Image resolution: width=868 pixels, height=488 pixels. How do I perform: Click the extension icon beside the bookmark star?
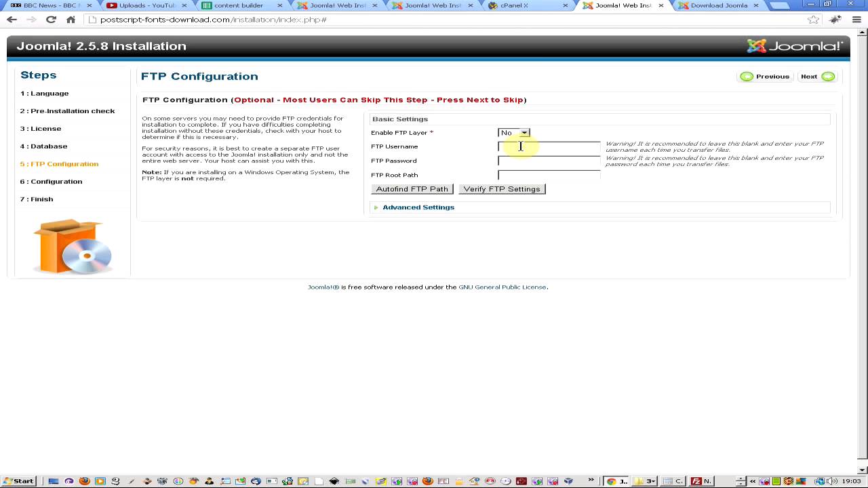[836, 20]
